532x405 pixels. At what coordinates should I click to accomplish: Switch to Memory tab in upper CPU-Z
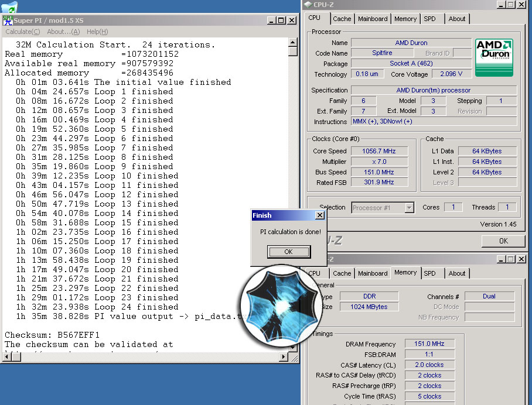coord(405,19)
